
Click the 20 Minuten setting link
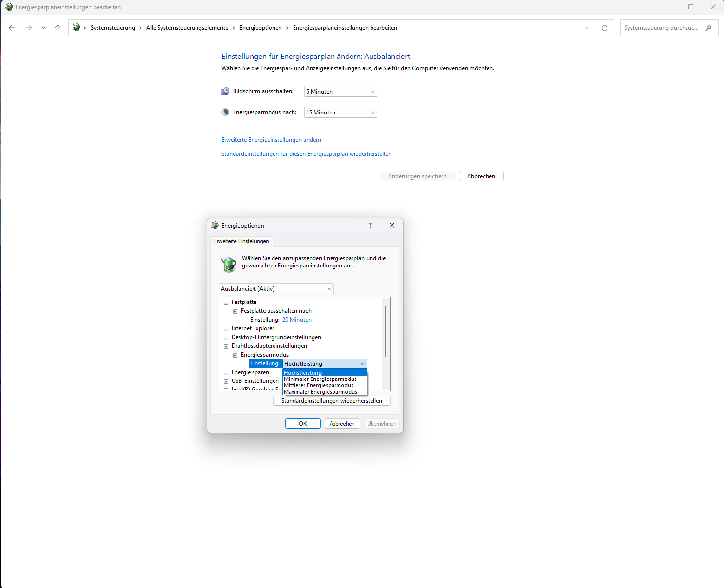297,320
